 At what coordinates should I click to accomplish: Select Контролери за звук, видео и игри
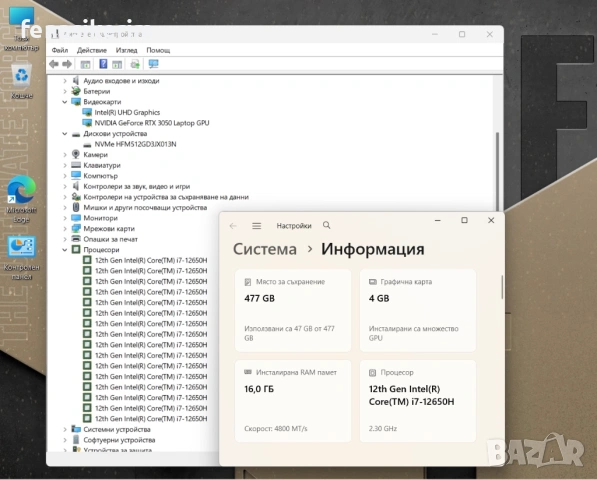[137, 187]
